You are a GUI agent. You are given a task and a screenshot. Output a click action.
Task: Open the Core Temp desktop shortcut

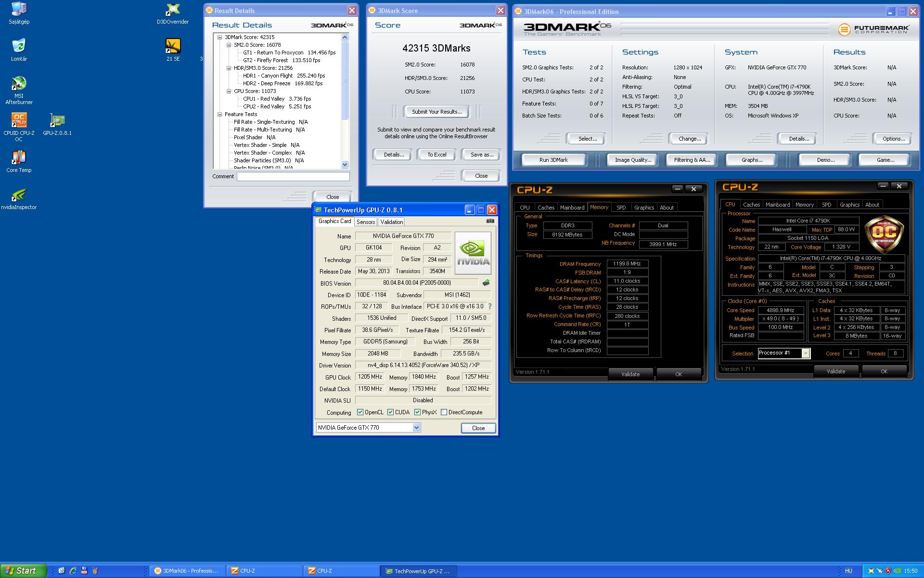click(x=19, y=161)
